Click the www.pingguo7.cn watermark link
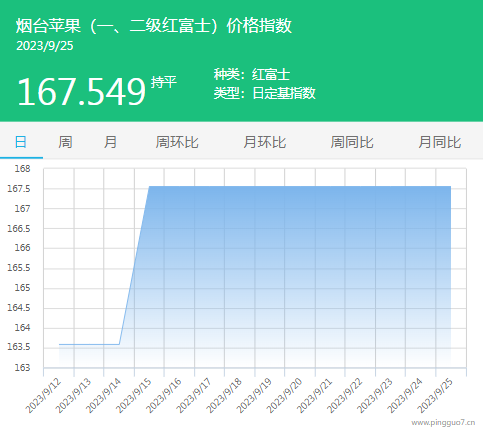 (443, 422)
